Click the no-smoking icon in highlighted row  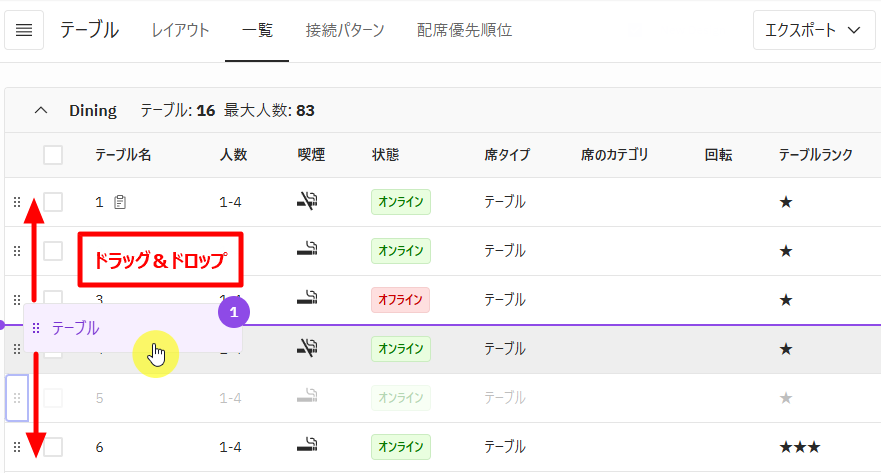tap(308, 348)
